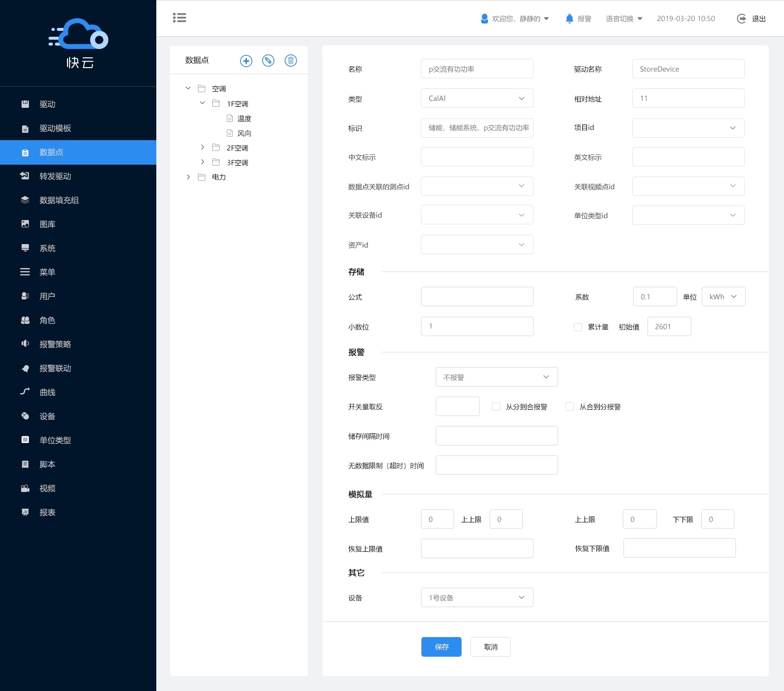Image resolution: width=784 pixels, height=691 pixels.
Task: Click the 名称 input field
Action: (x=477, y=69)
